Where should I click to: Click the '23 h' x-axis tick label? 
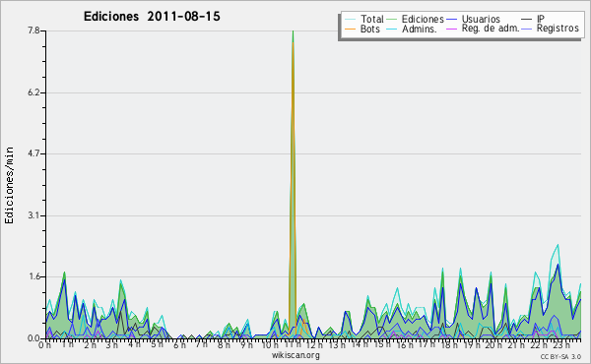click(561, 345)
